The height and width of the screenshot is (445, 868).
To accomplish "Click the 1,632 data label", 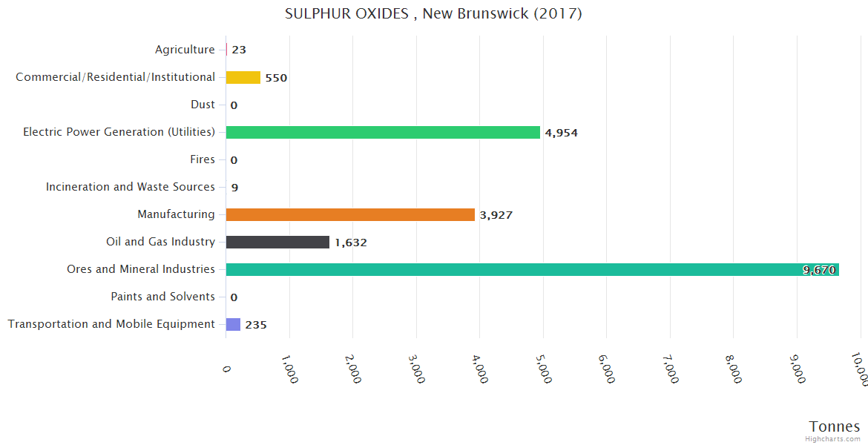I will 351,243.
